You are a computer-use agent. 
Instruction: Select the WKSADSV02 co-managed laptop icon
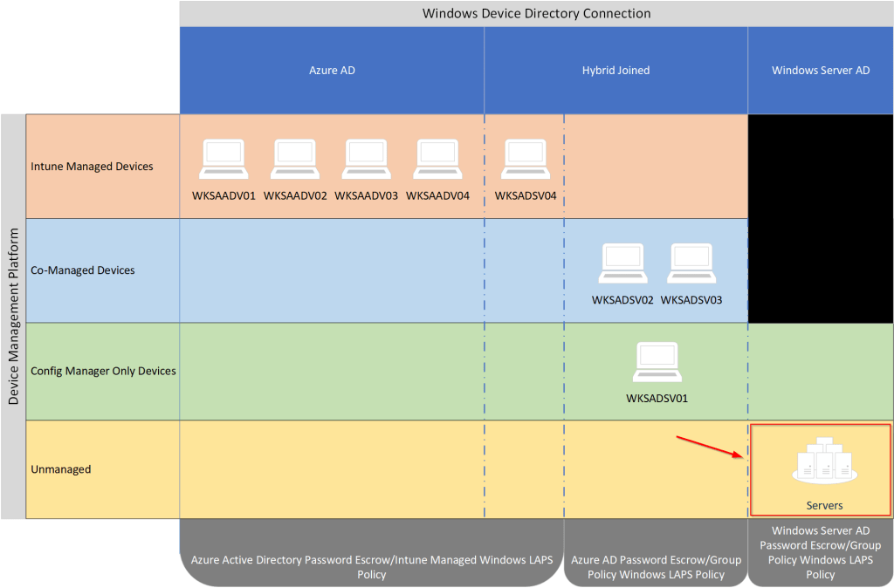622,263
